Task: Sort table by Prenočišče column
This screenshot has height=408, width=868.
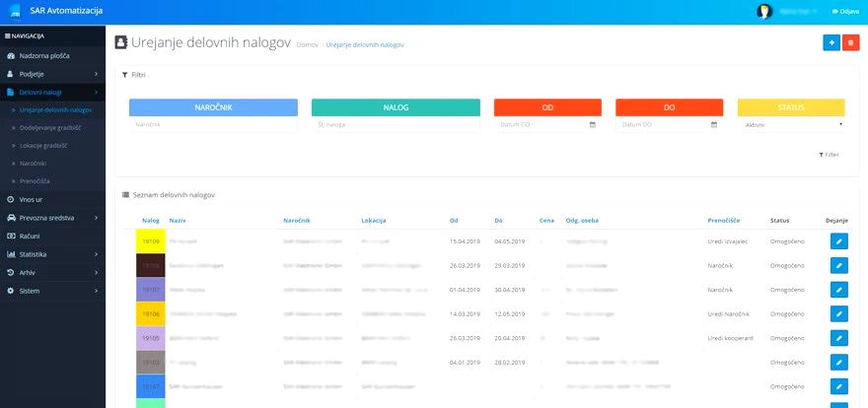Action: click(724, 221)
